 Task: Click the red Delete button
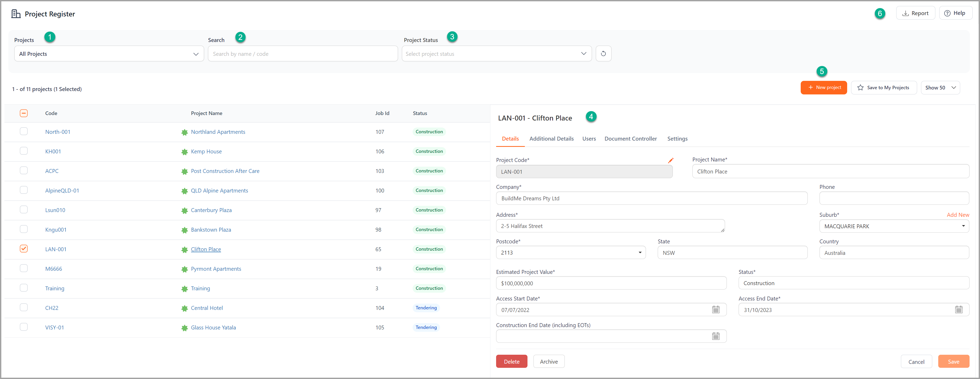click(x=511, y=362)
